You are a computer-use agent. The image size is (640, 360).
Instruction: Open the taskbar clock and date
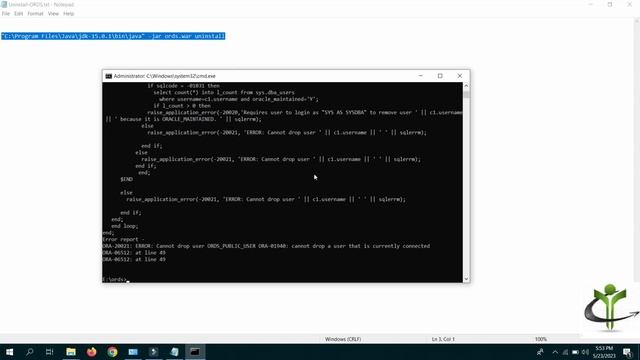coord(604,352)
